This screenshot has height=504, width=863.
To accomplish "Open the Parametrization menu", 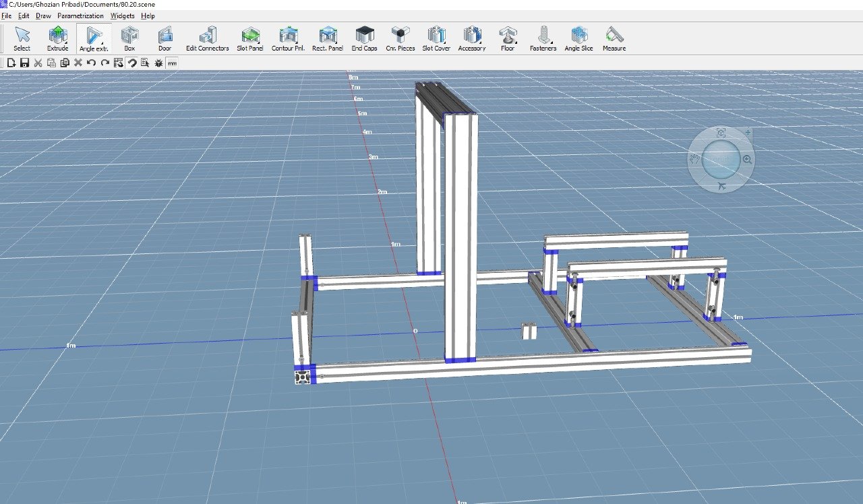I will (80, 15).
